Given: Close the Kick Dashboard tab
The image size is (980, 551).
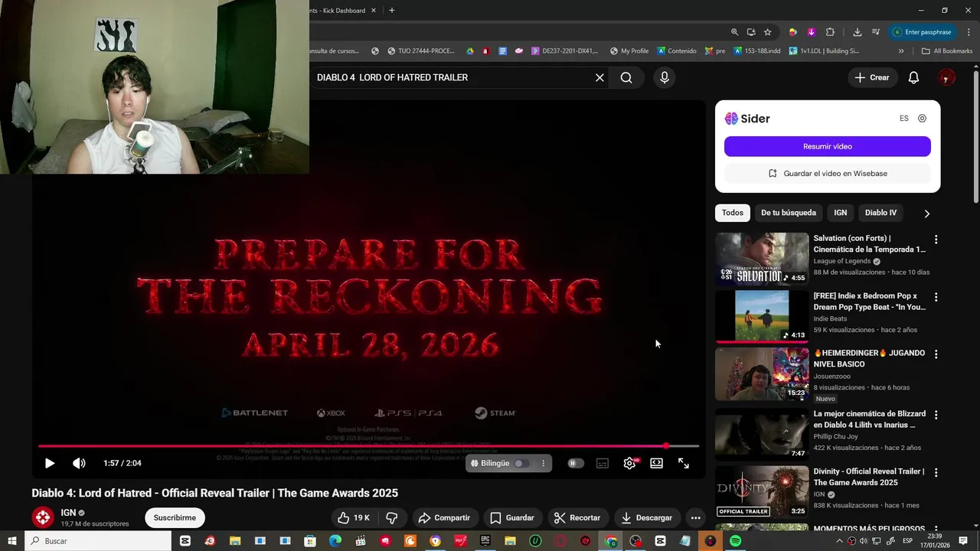Looking at the screenshot, I should (373, 11).
